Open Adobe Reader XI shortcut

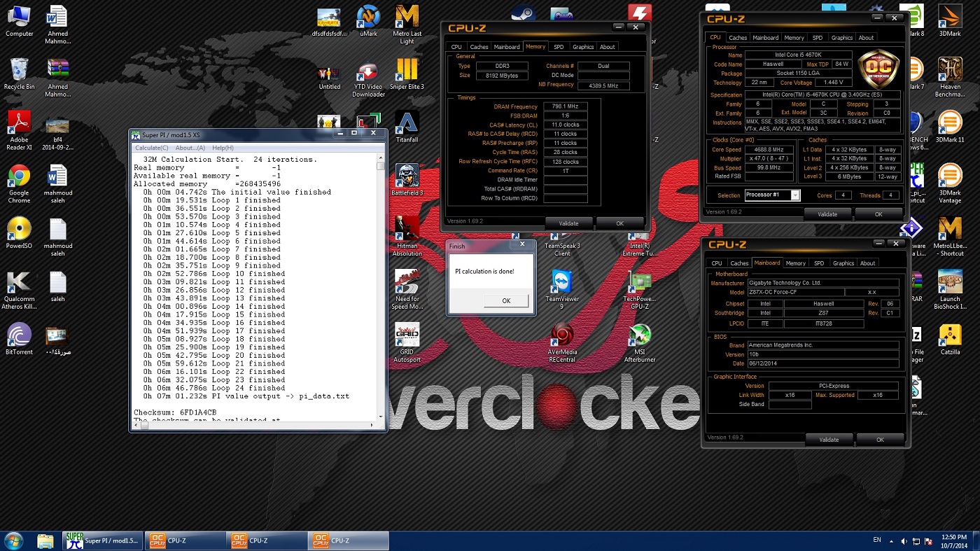[x=19, y=124]
